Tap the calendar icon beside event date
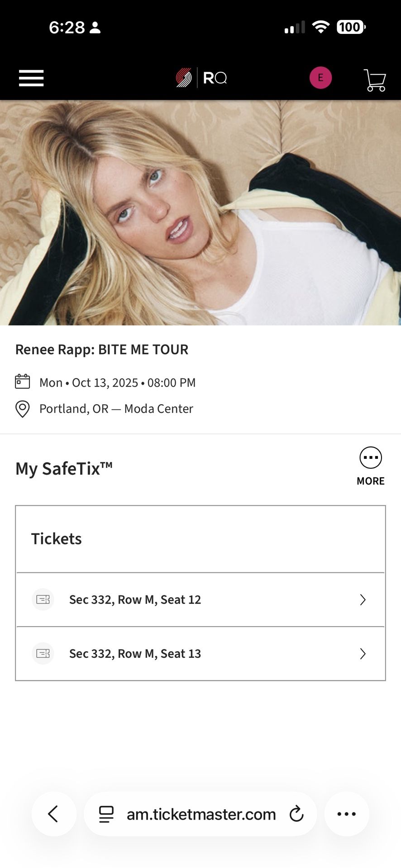The height and width of the screenshot is (868, 401). (23, 382)
